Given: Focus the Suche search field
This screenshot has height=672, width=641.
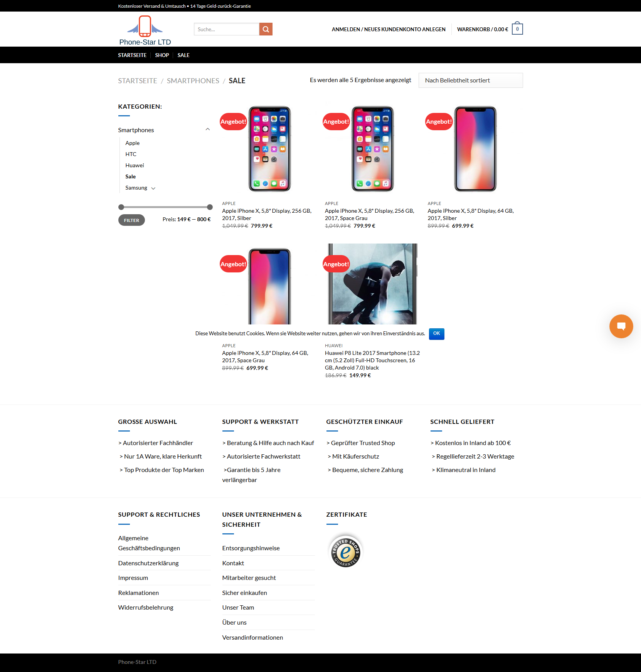Looking at the screenshot, I should (227, 29).
